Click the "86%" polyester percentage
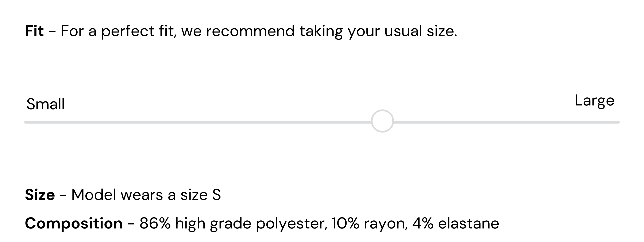 click(x=155, y=223)
